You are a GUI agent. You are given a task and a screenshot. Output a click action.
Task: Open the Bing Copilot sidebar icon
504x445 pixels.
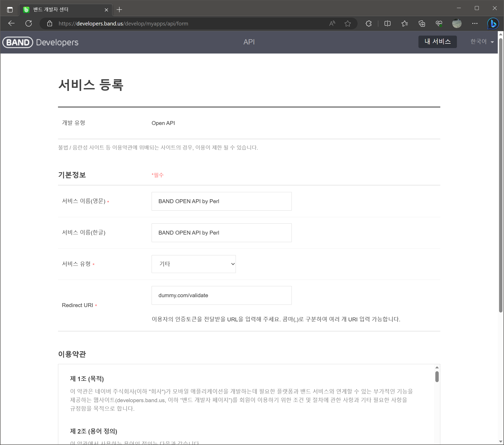(x=493, y=24)
